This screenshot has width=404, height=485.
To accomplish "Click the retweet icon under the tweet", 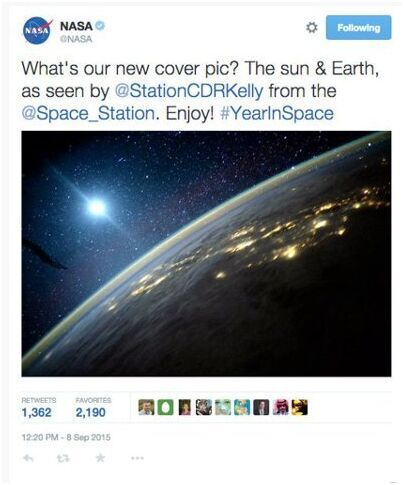I will 63,459.
